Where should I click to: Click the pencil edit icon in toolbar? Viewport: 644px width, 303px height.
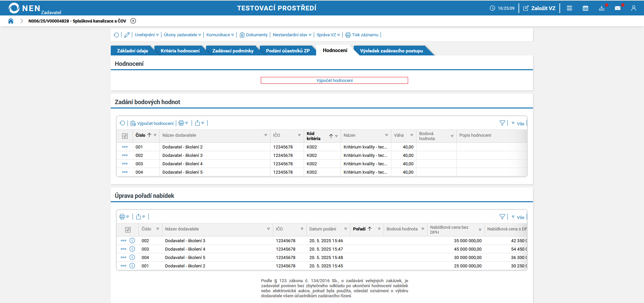point(127,35)
